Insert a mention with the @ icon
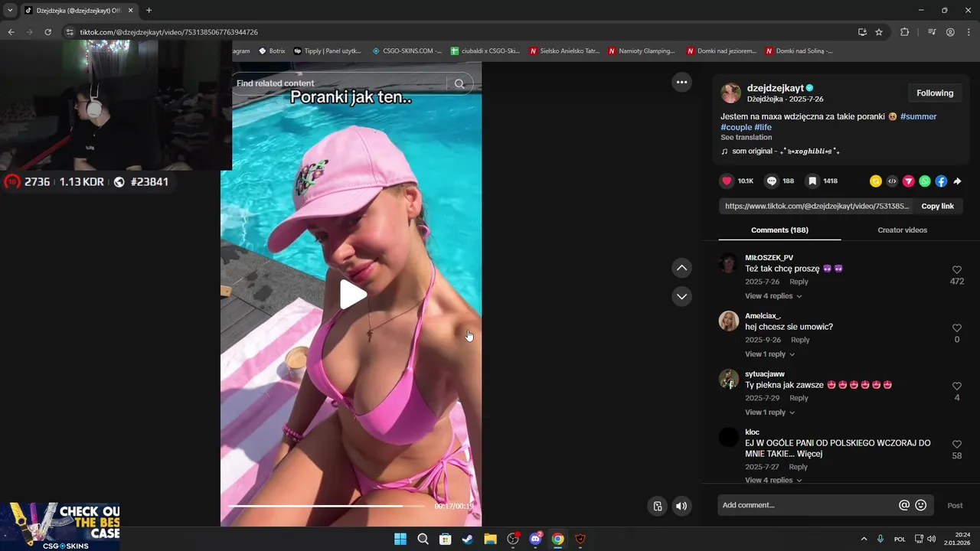The height and width of the screenshot is (551, 980). [904, 505]
